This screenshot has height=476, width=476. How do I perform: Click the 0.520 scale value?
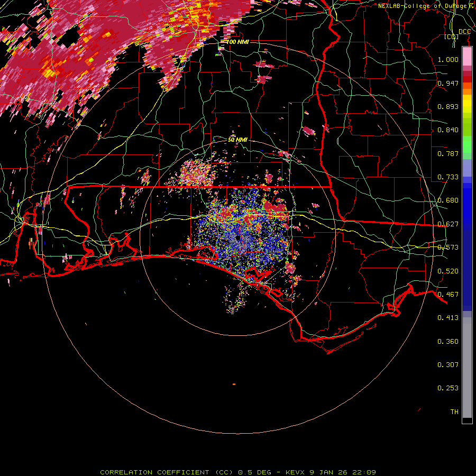tap(448, 271)
